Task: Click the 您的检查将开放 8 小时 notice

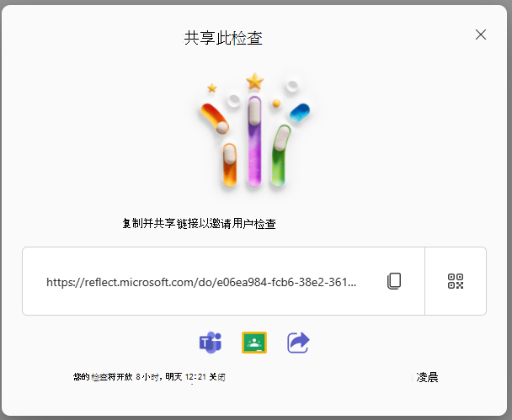Action: [x=149, y=377]
